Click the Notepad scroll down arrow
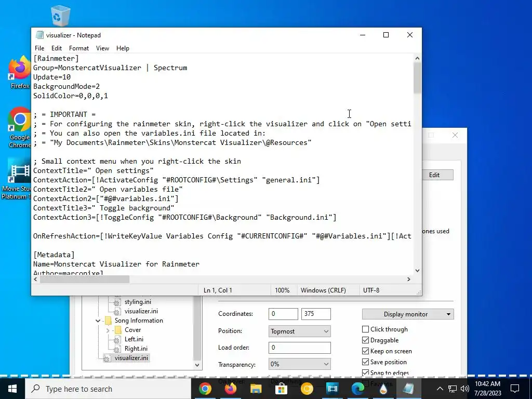 tap(417, 270)
